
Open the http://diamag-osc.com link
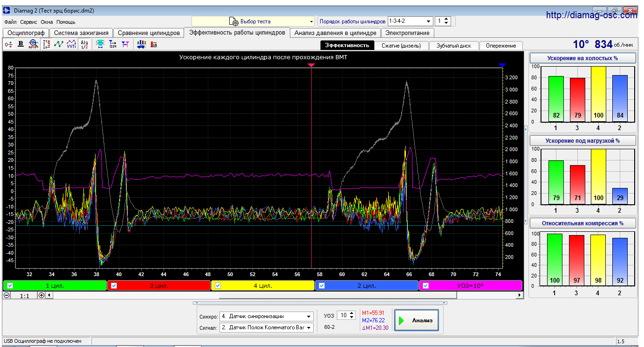point(591,15)
